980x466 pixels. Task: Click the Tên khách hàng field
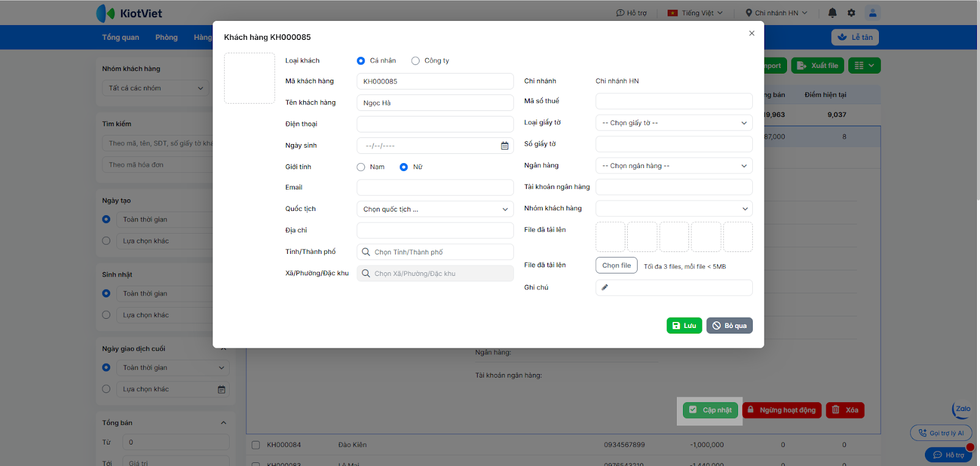pyautogui.click(x=435, y=103)
